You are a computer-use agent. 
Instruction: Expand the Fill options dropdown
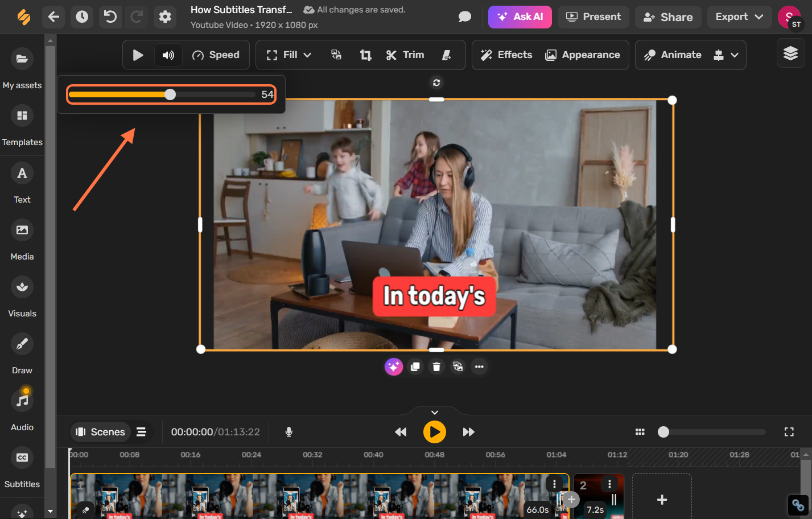coord(306,55)
